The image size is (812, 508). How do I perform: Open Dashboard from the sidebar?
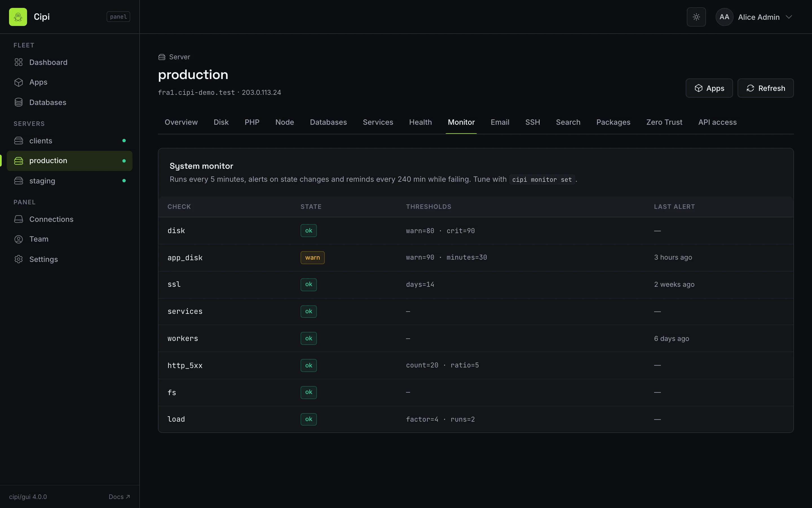69,62
